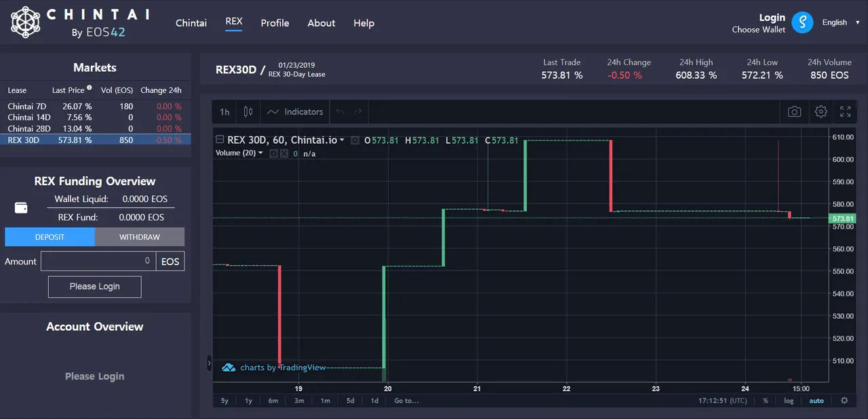The image size is (868, 419).
Task: Set chart range to 1m
Action: point(325,401)
